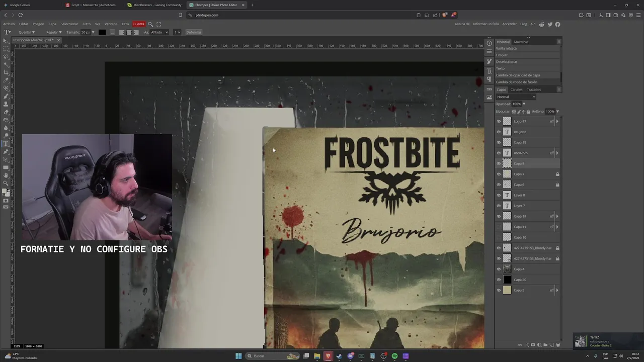Image resolution: width=644 pixels, height=362 pixels.
Task: Select the Rectangular Marquee selection tool
Action: point(6,49)
